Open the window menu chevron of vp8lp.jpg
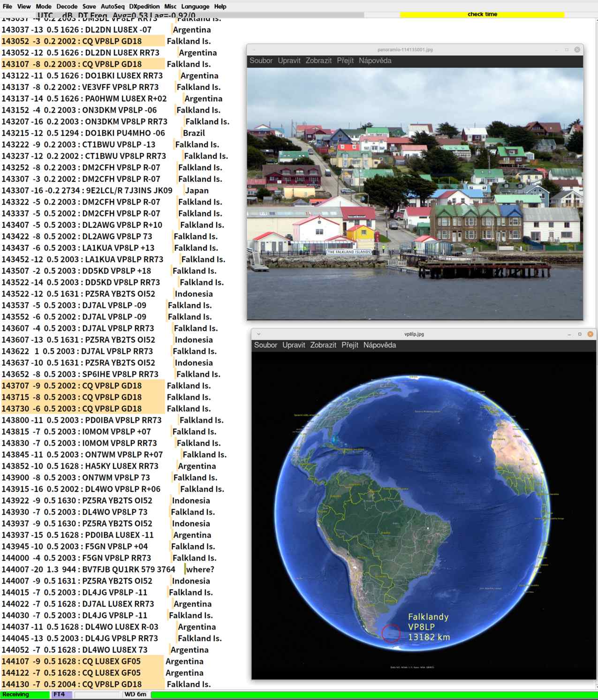598x700 pixels. pyautogui.click(x=258, y=334)
